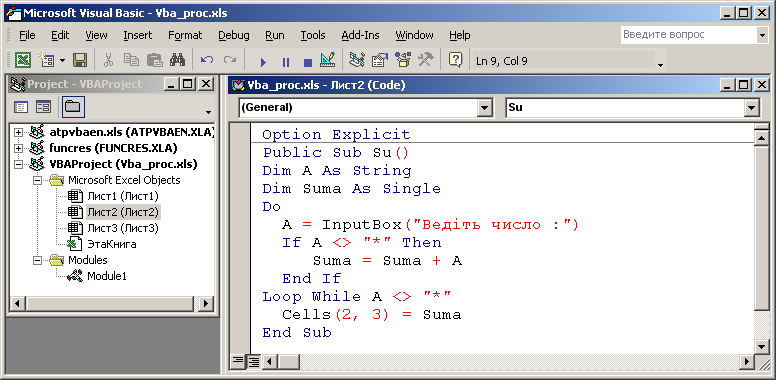This screenshot has height=380, width=776.
Task: Toggle Folders button in Project panel
Action: click(x=73, y=106)
